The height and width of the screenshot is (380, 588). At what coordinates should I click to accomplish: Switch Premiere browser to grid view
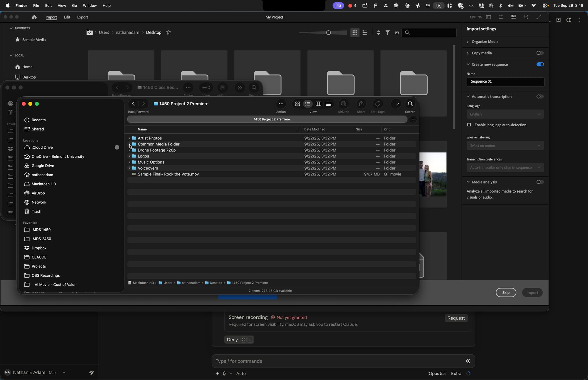tap(355, 33)
